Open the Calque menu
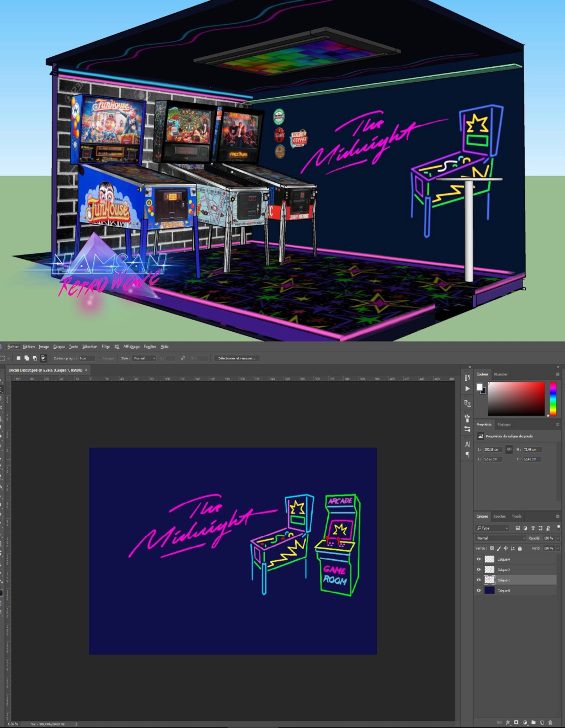 (59, 347)
